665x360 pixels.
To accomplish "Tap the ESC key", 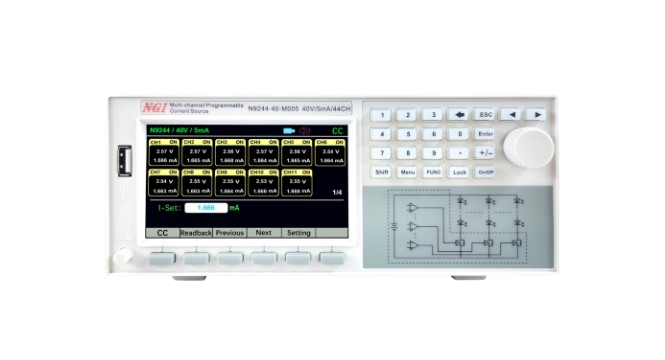I will click(x=485, y=115).
